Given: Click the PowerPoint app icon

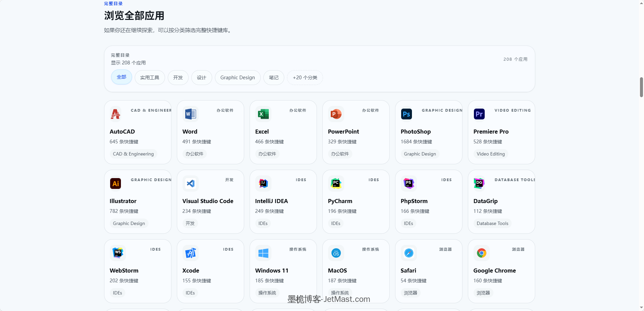Looking at the screenshot, I should (336, 114).
